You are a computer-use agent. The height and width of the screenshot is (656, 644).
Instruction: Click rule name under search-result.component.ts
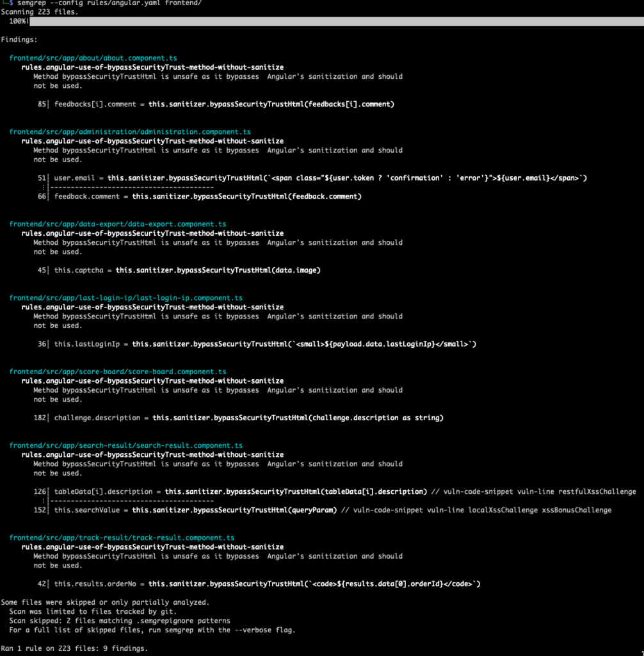pos(152,455)
